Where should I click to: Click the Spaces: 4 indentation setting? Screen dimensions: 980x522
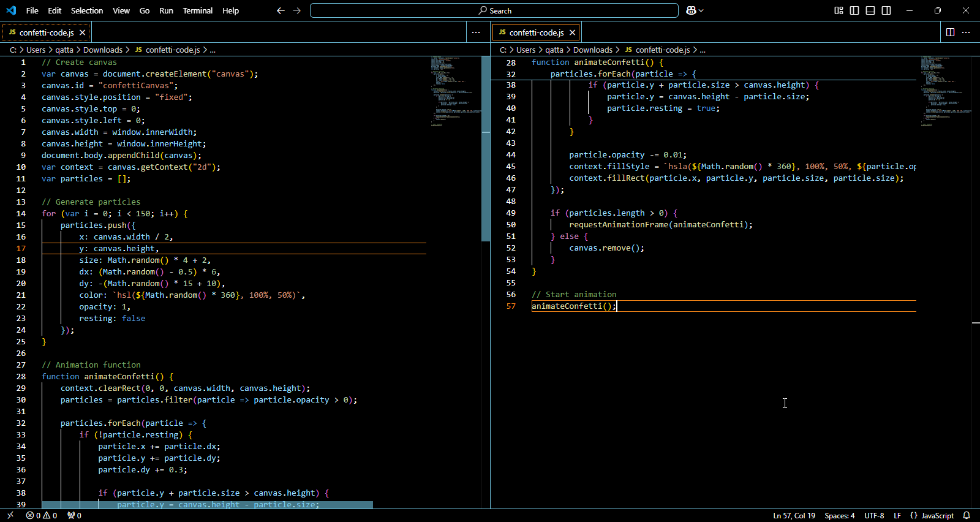tap(839, 515)
